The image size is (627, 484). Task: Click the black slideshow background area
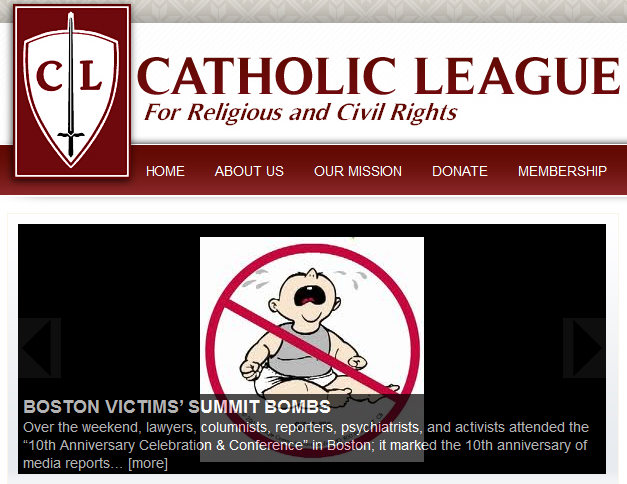click(108, 280)
